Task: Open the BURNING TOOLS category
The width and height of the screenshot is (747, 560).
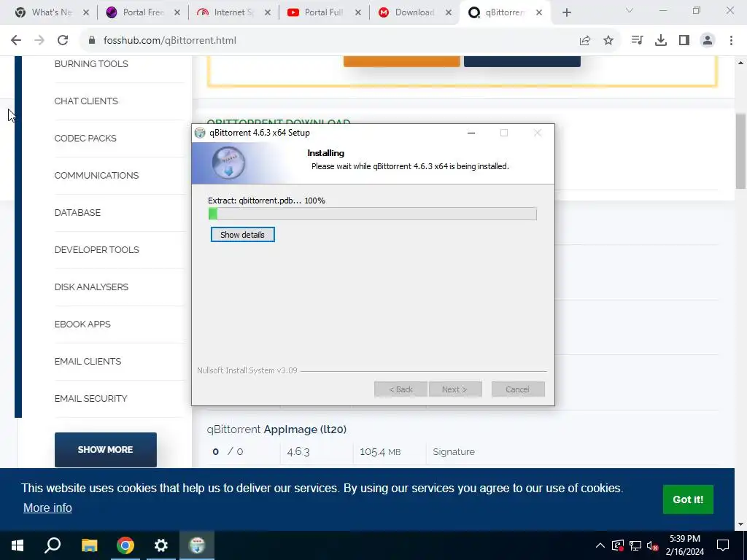Action: (91, 64)
